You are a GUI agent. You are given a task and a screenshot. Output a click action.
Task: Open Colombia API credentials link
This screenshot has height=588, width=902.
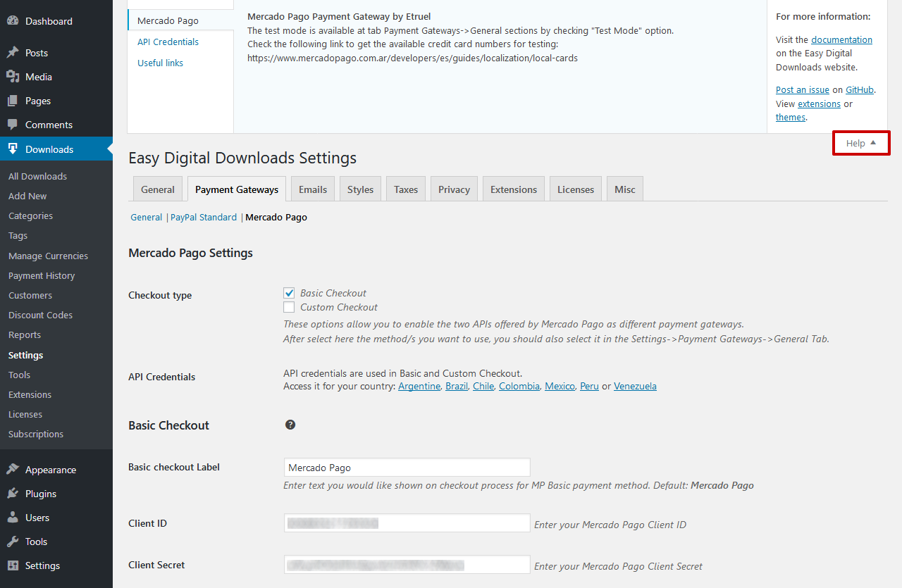tap(519, 387)
